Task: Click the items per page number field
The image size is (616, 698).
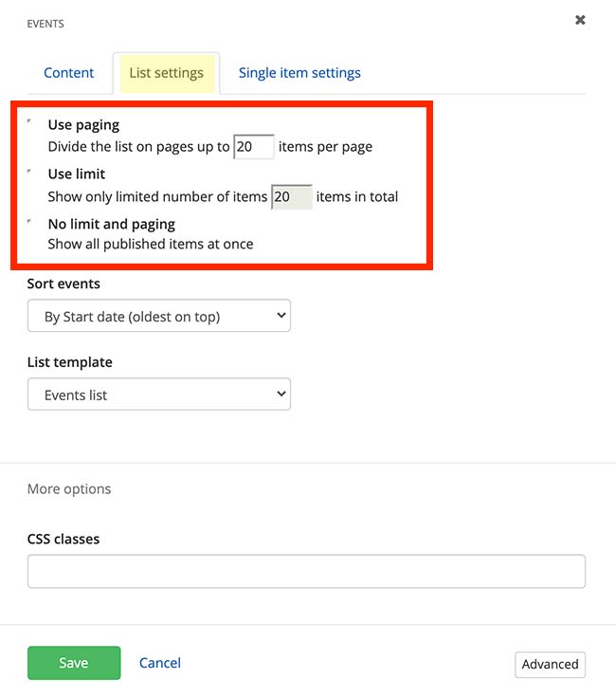Action: [x=253, y=147]
